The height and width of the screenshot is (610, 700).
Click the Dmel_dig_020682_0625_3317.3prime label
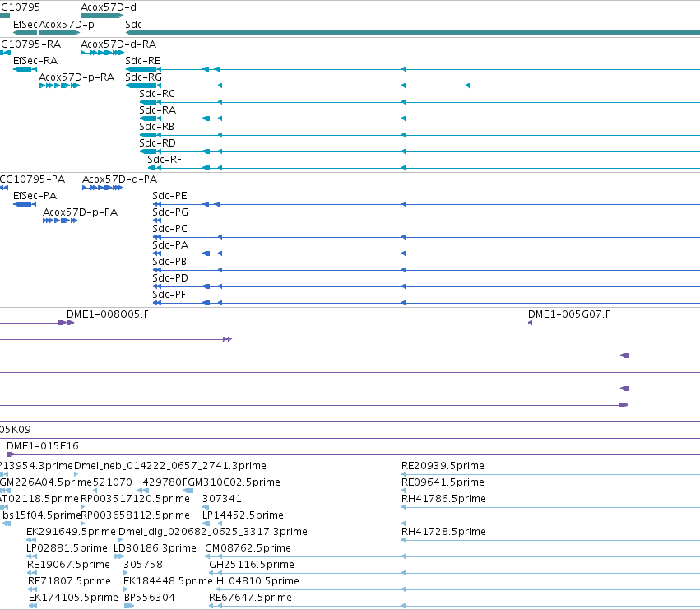(x=212, y=532)
